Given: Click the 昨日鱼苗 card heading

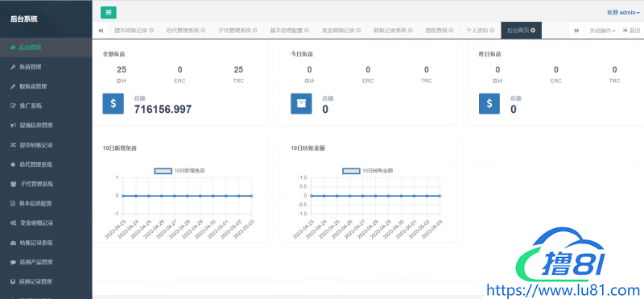Looking at the screenshot, I should (489, 54).
